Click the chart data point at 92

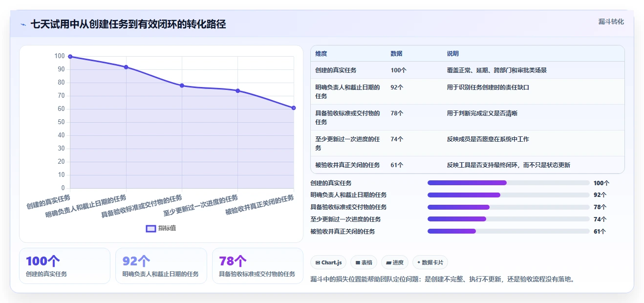(x=126, y=67)
